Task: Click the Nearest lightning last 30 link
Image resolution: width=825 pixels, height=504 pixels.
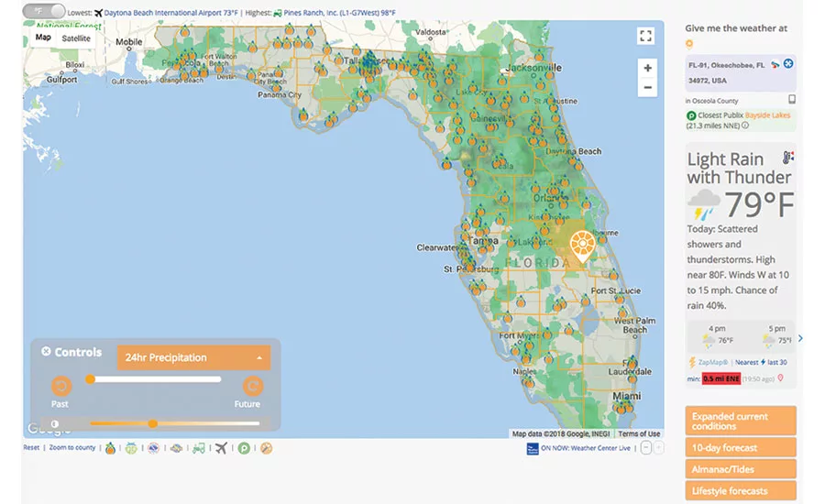Action: pos(761,362)
